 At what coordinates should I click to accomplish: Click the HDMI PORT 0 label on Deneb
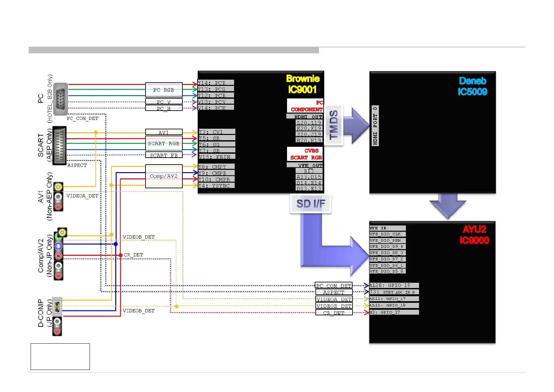click(375, 125)
